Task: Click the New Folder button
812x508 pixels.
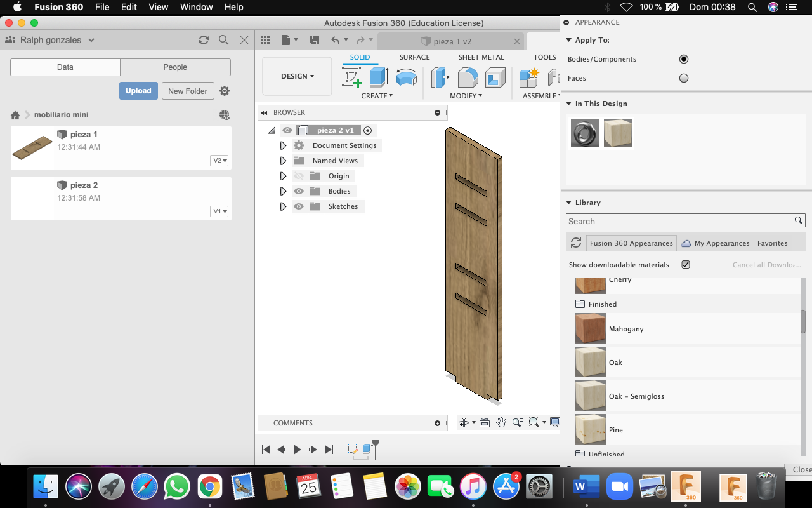Action: (188, 91)
